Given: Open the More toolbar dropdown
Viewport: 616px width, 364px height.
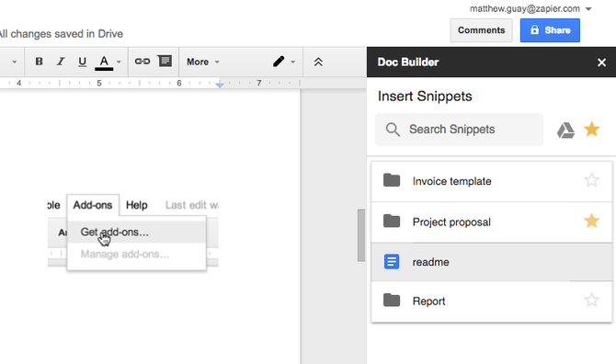Looking at the screenshot, I should pyautogui.click(x=202, y=62).
